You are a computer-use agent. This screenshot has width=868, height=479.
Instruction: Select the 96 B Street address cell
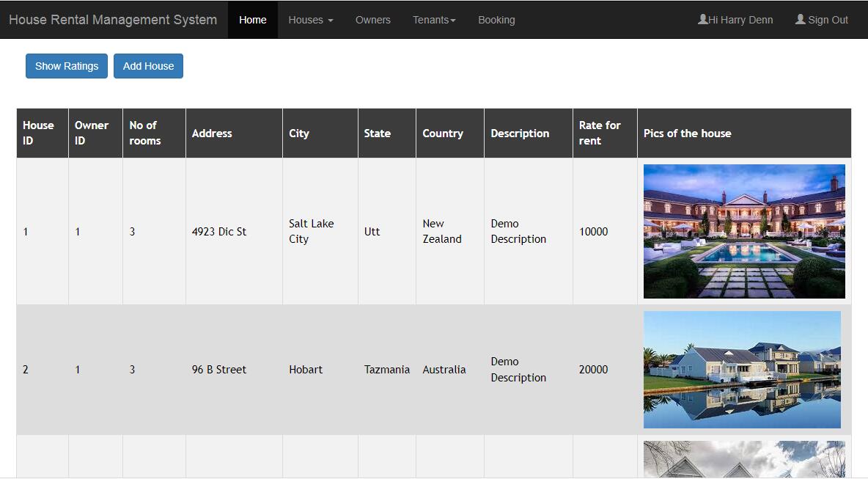point(219,370)
